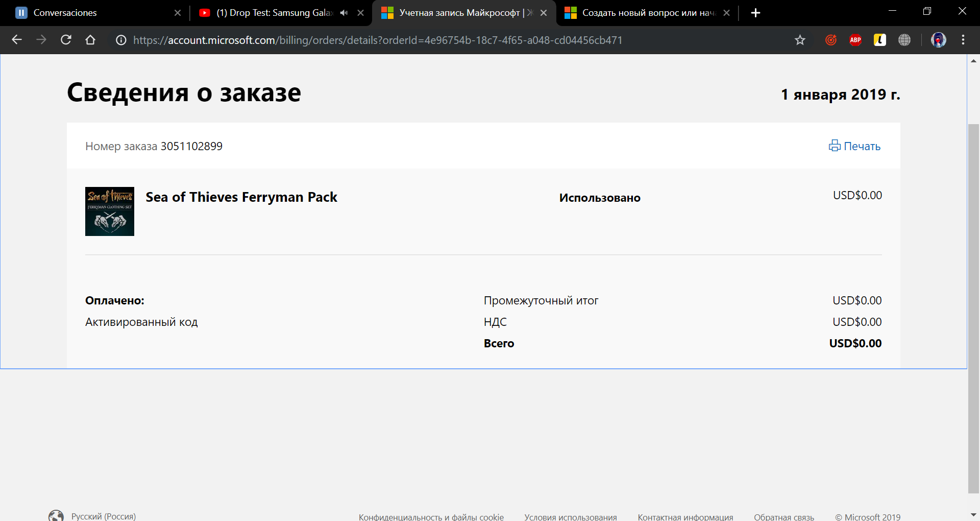
Task: Open the browser home page
Action: coord(90,40)
